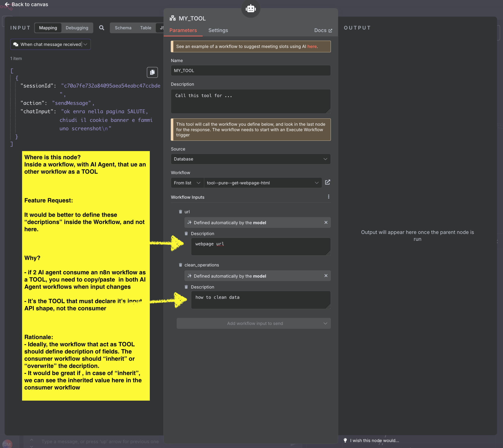Open search in the Input panel

[101, 28]
